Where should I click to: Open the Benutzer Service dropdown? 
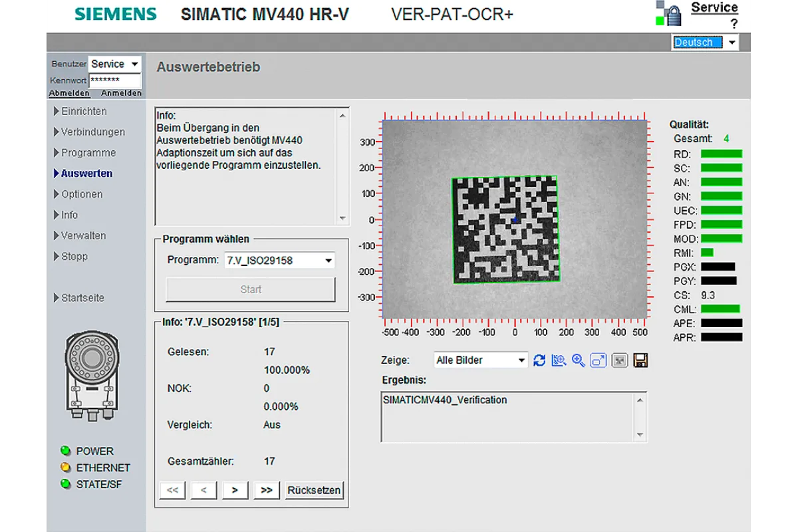click(115, 64)
